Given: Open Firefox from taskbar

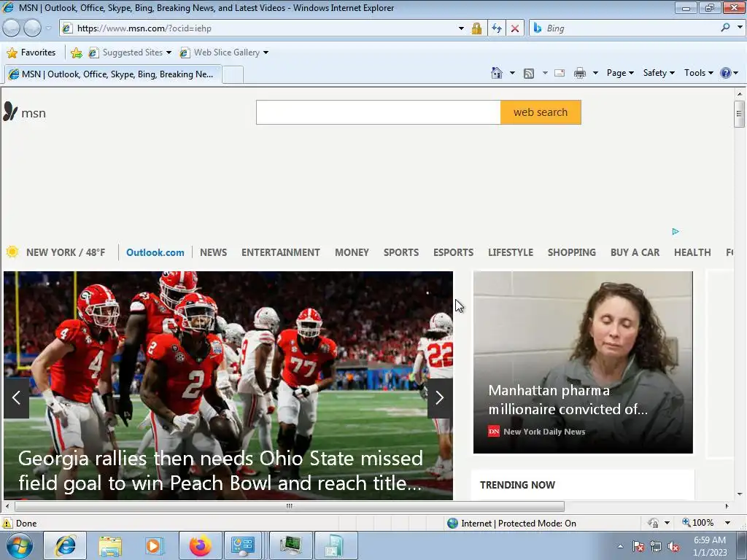Looking at the screenshot, I should click(200, 545).
